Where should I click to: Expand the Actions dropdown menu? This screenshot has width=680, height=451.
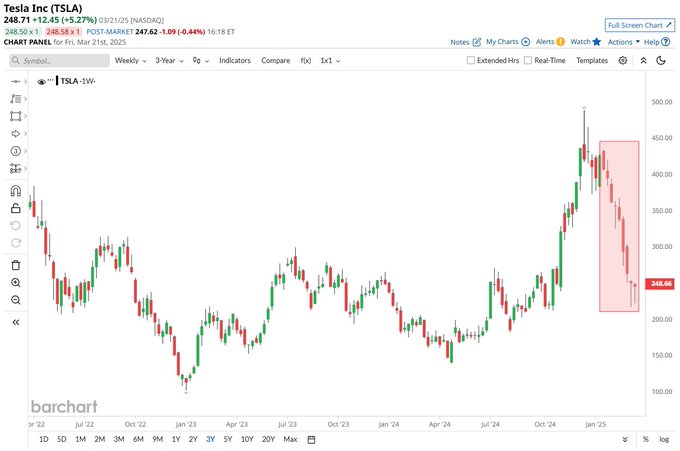coord(624,42)
